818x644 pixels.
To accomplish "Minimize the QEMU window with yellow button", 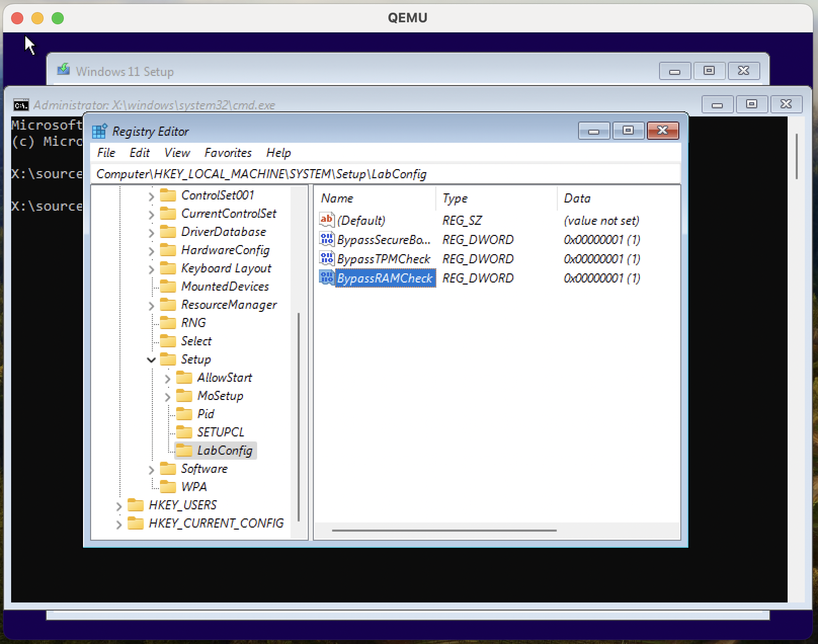I will tap(37, 18).
